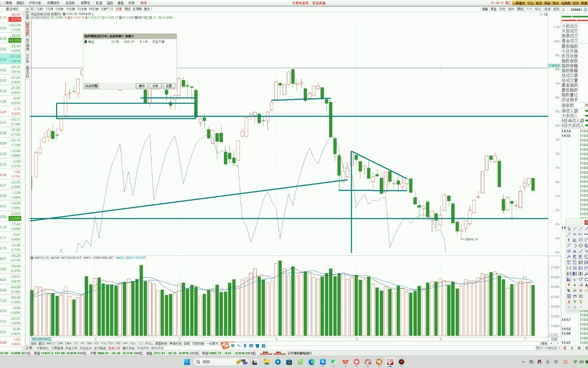Viewport: 588px width, 368px height.
Task: Click the 分析 button in alert dialog
Action: pos(155,86)
